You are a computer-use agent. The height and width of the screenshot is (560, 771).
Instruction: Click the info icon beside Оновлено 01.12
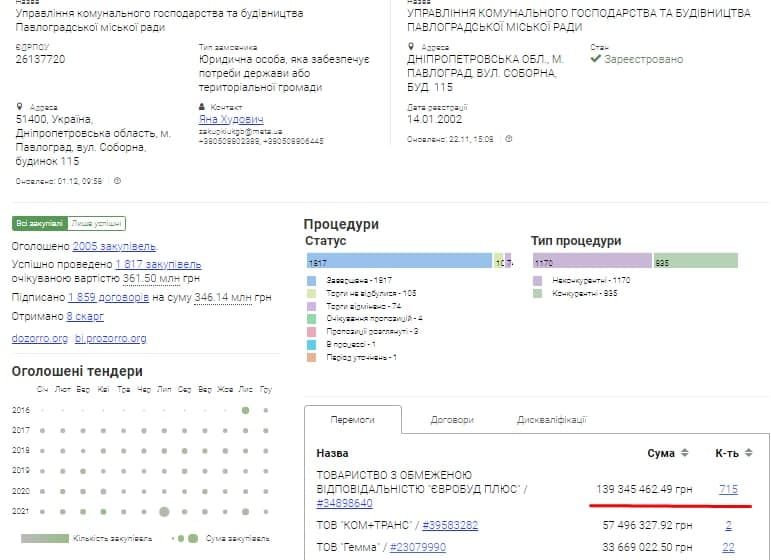[x=117, y=181]
